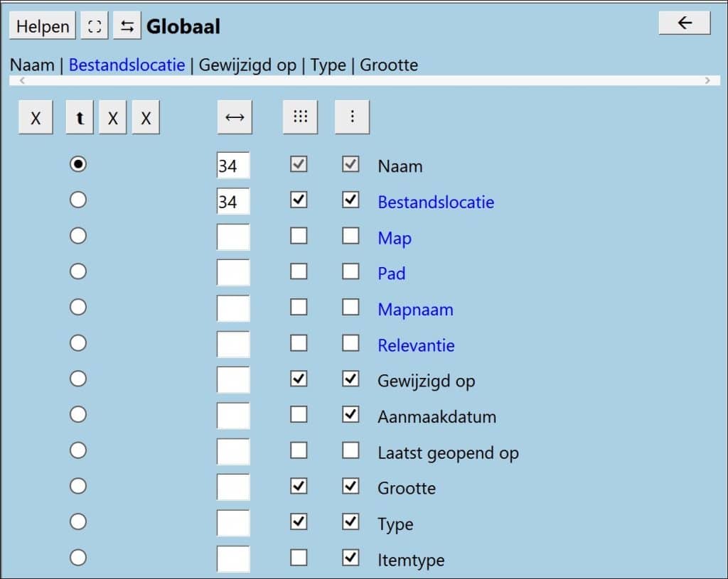Uncheck the checkbox next to Itemtype label

coord(350,558)
